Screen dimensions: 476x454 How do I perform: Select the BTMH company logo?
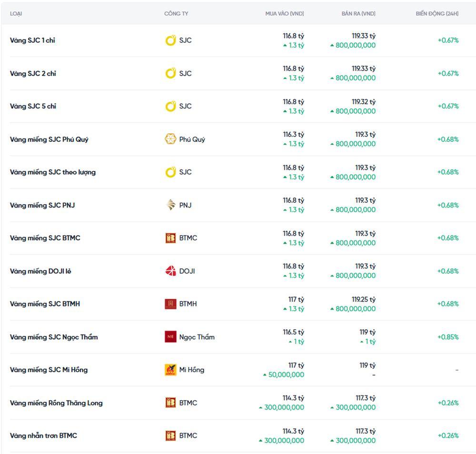click(170, 304)
